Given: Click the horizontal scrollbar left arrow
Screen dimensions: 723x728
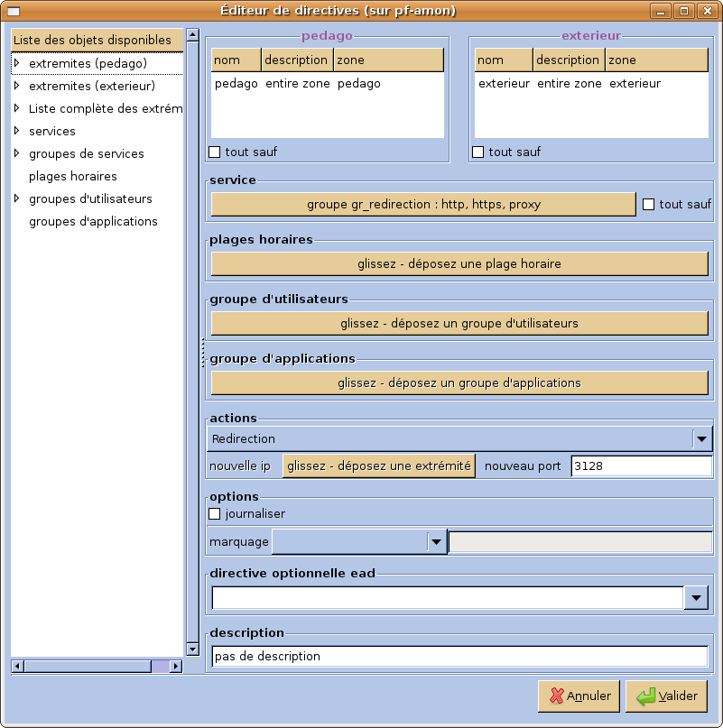Looking at the screenshot, I should coord(18,667).
